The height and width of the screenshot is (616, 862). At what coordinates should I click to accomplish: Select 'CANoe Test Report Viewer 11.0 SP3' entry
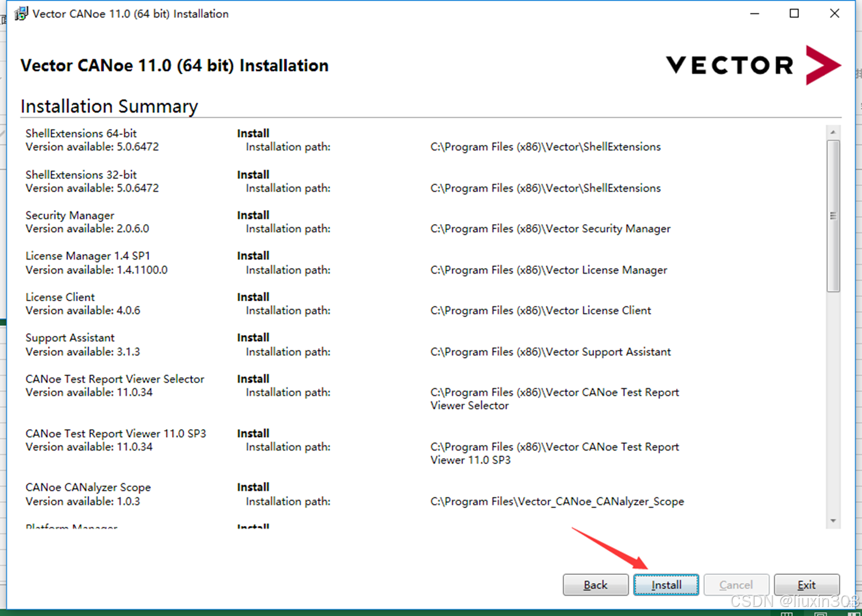(116, 434)
